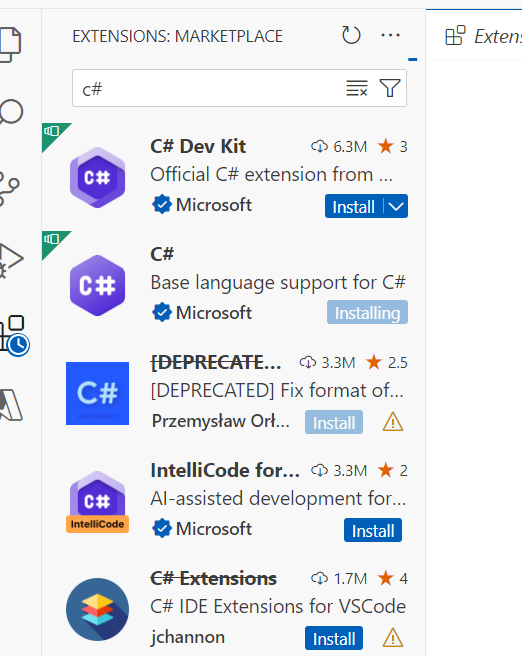The height and width of the screenshot is (656, 522).
Task: Click the Przemysław Orł... publisher name
Action: (220, 421)
